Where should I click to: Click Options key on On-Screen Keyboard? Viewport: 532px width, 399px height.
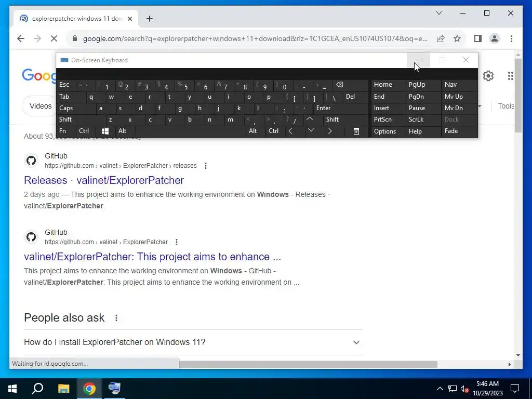tap(388, 131)
